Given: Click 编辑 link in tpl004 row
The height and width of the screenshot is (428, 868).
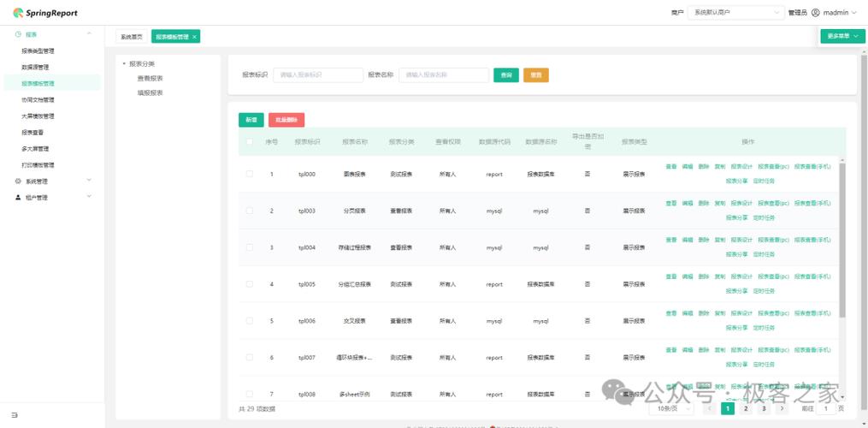Looking at the screenshot, I should pyautogui.click(x=687, y=240).
